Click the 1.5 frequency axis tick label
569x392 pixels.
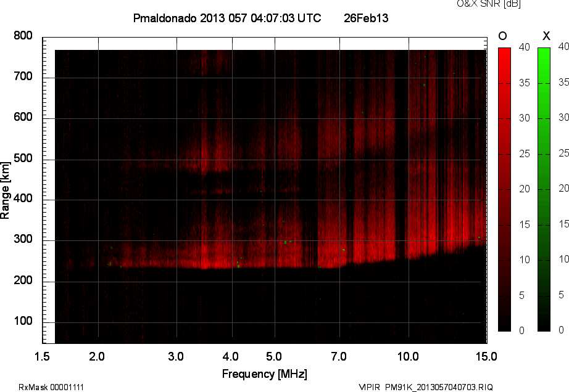tap(42, 356)
